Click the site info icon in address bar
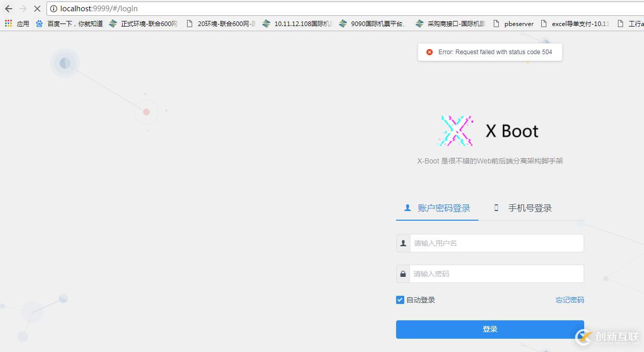The image size is (644, 352). pyautogui.click(x=54, y=8)
